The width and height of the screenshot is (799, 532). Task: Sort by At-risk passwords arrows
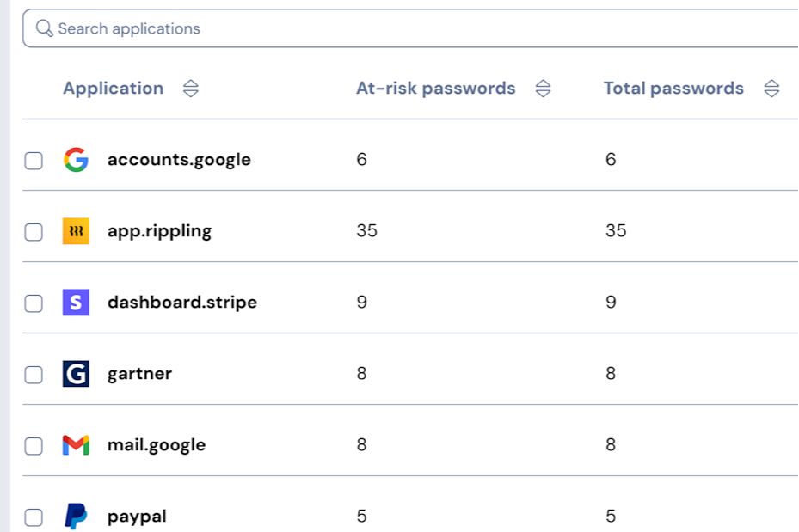coord(543,89)
